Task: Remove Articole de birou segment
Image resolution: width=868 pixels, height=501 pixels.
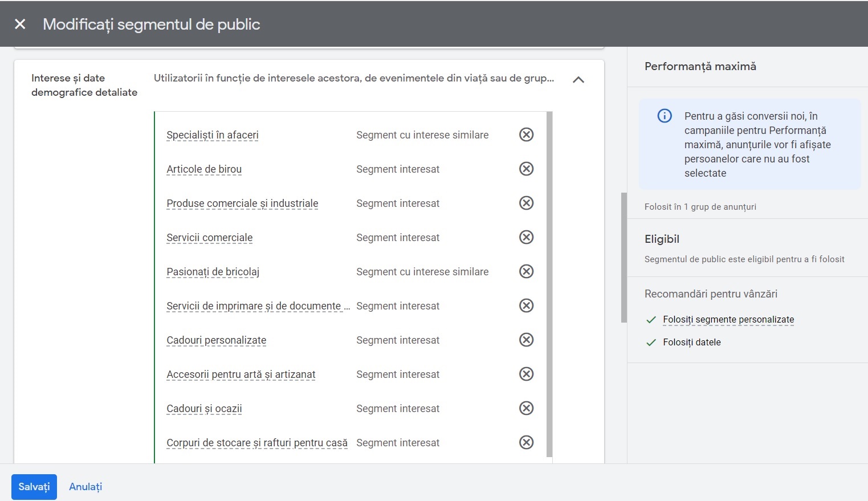Action: click(x=526, y=169)
